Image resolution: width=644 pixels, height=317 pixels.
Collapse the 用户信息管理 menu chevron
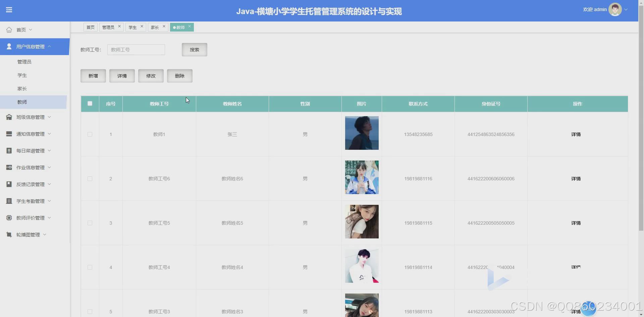tap(49, 46)
